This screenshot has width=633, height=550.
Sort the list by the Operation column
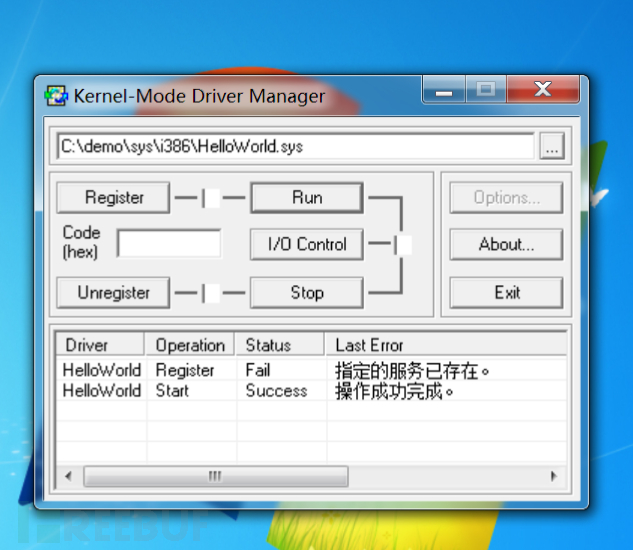pyautogui.click(x=190, y=345)
